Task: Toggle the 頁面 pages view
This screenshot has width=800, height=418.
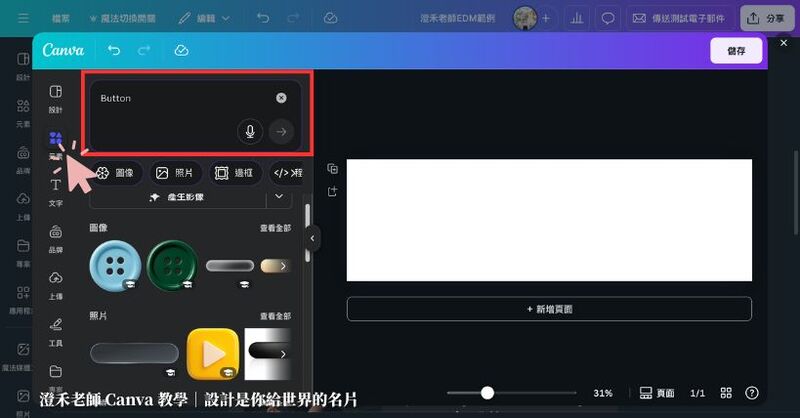Action: pos(657,393)
